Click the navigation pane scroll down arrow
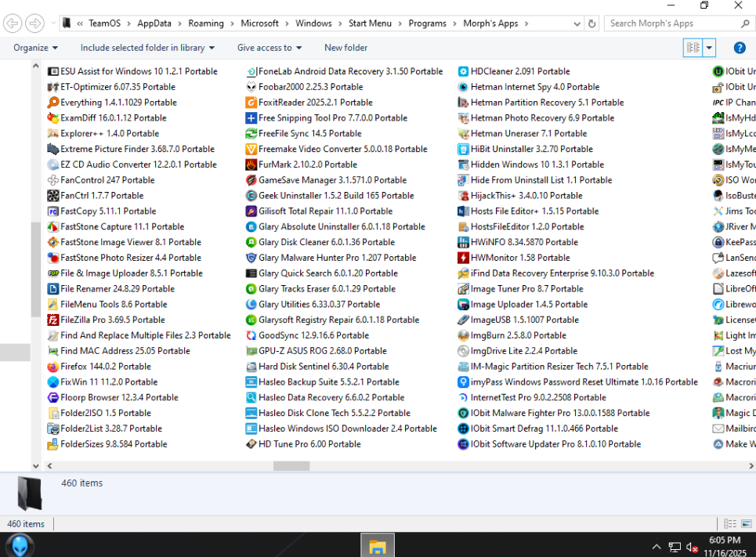The image size is (756, 557). 36,466
